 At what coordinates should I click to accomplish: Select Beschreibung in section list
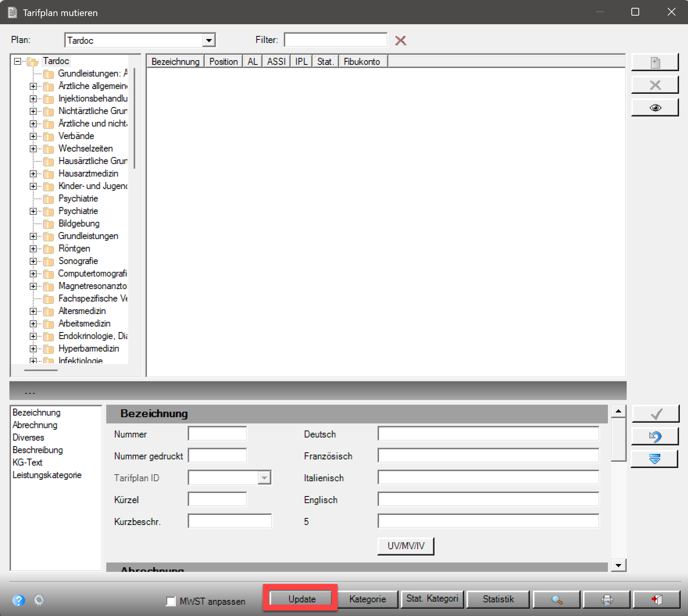38,450
